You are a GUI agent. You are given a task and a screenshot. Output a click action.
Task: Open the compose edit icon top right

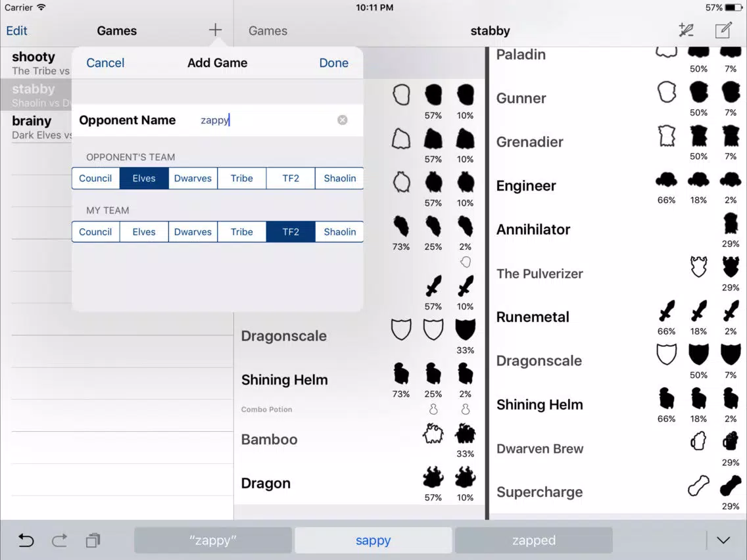pyautogui.click(x=723, y=30)
